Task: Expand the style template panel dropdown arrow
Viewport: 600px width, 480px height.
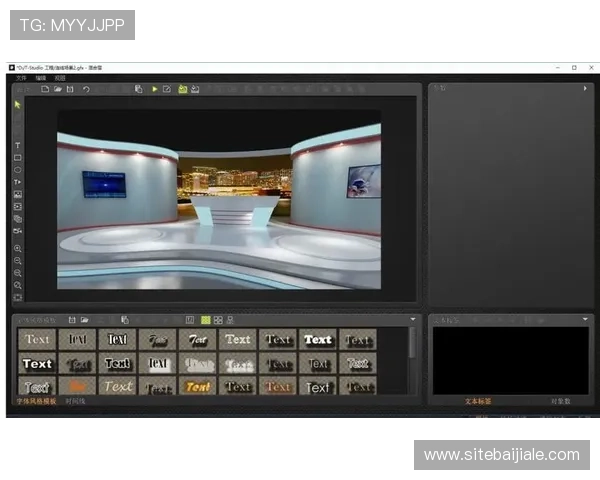Action: (413, 320)
